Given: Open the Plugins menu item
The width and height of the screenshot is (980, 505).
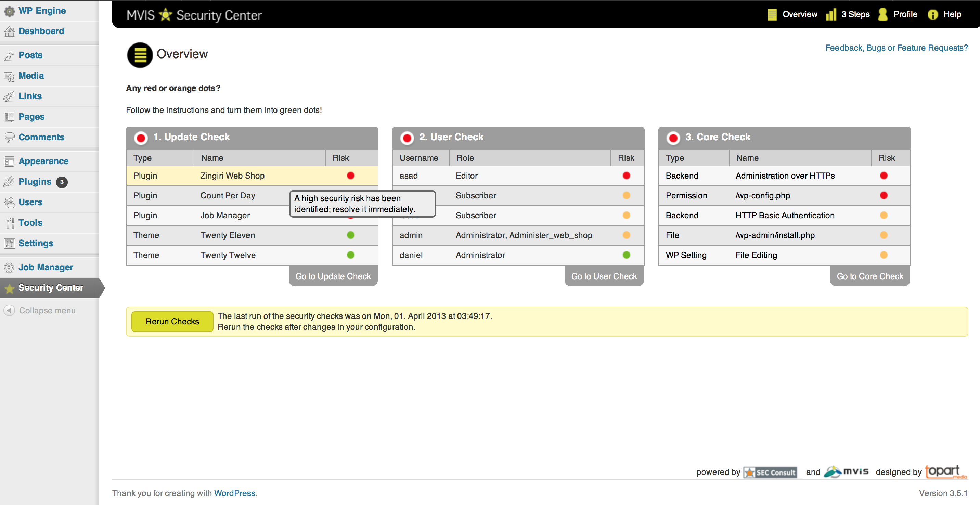Looking at the screenshot, I should (x=35, y=182).
